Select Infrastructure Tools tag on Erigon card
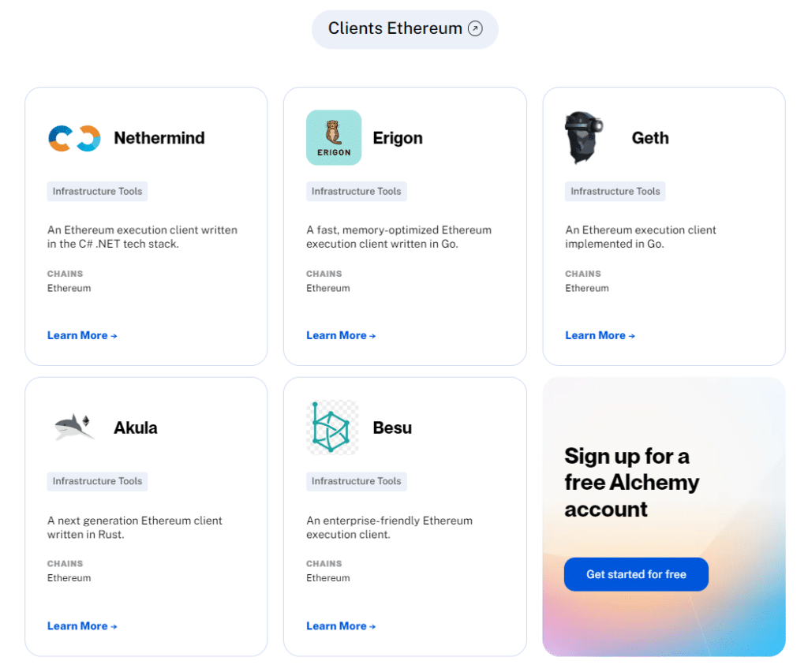 (357, 191)
